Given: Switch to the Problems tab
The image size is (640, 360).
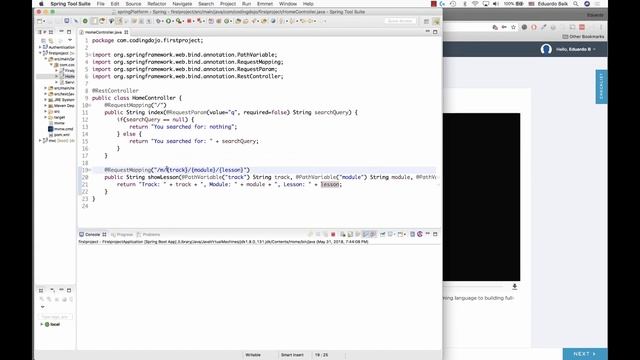Looking at the screenshot, I should [x=149, y=234].
